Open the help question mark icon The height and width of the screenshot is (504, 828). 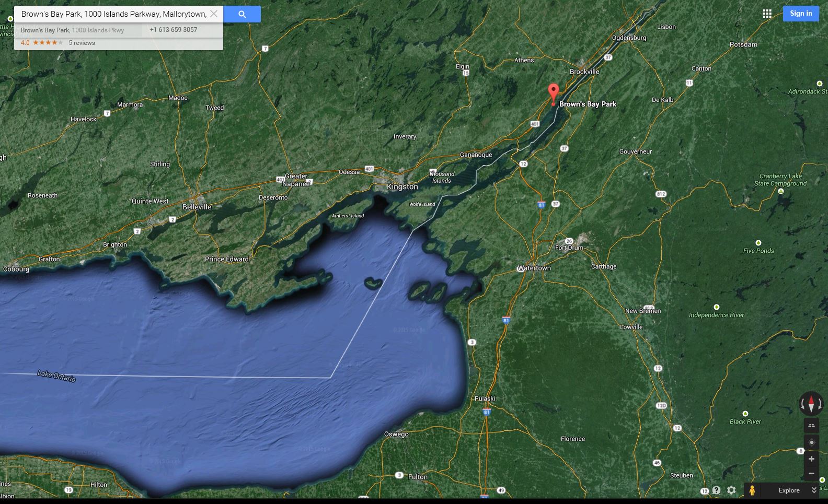tap(716, 490)
